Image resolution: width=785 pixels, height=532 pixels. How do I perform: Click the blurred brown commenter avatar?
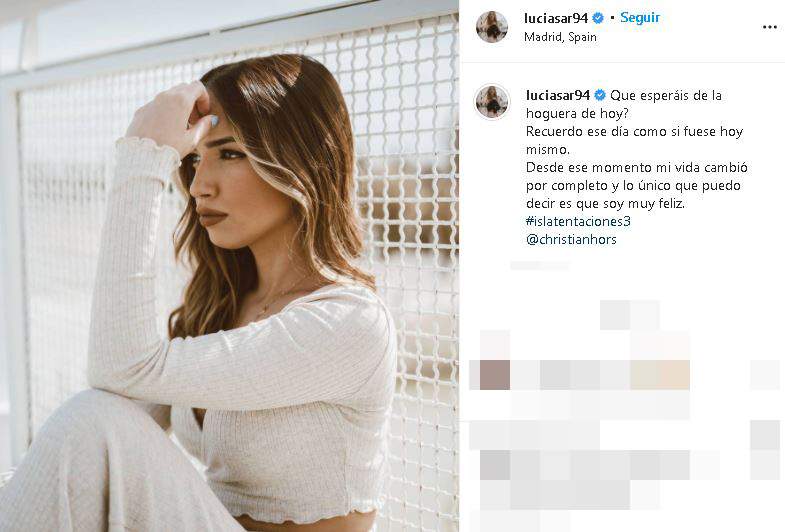click(x=495, y=374)
